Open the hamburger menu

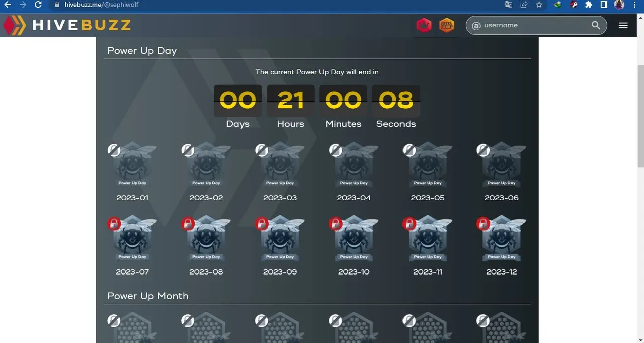[x=623, y=25]
